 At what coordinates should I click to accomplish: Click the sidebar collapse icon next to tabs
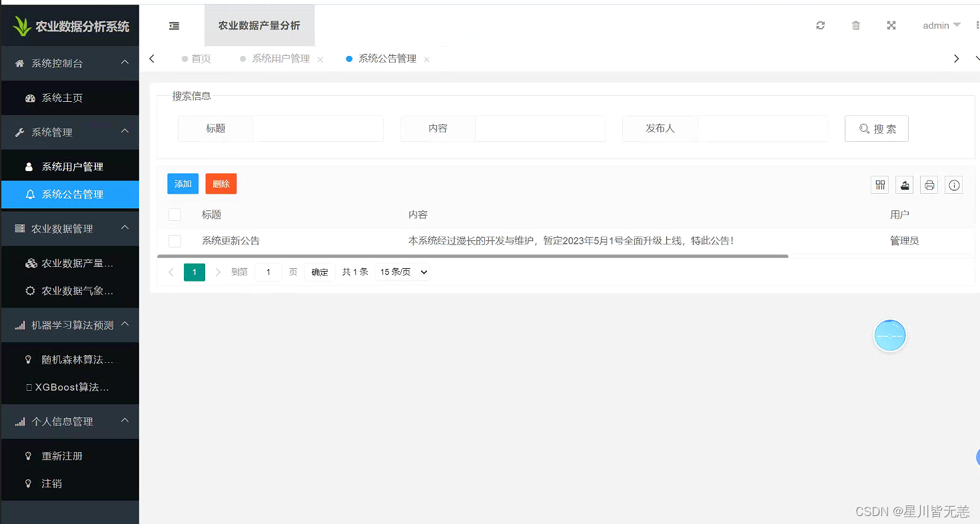tap(174, 25)
